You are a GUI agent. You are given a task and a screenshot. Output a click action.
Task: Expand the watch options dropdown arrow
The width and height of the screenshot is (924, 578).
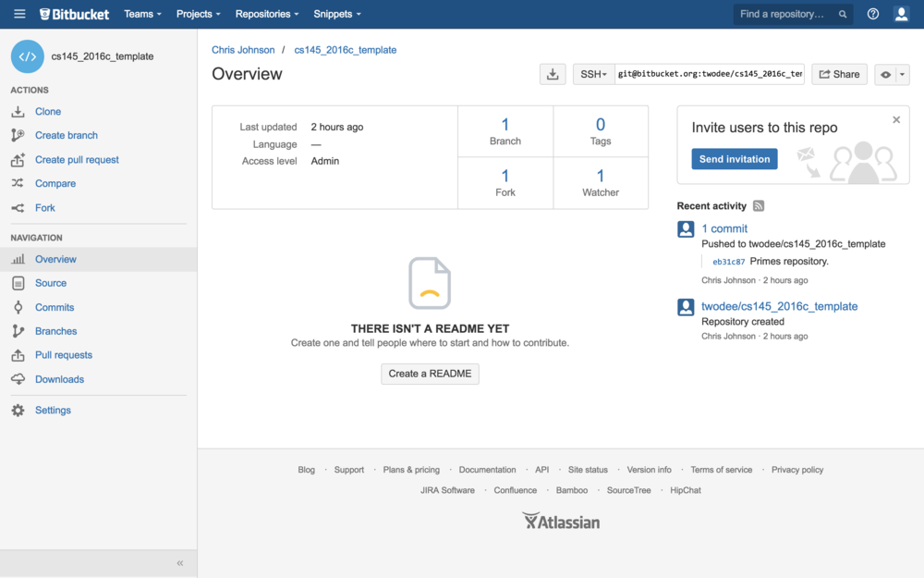[903, 75]
